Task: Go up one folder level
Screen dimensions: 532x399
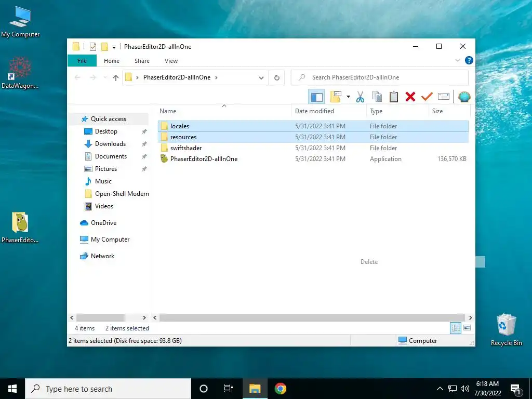Action: point(116,78)
